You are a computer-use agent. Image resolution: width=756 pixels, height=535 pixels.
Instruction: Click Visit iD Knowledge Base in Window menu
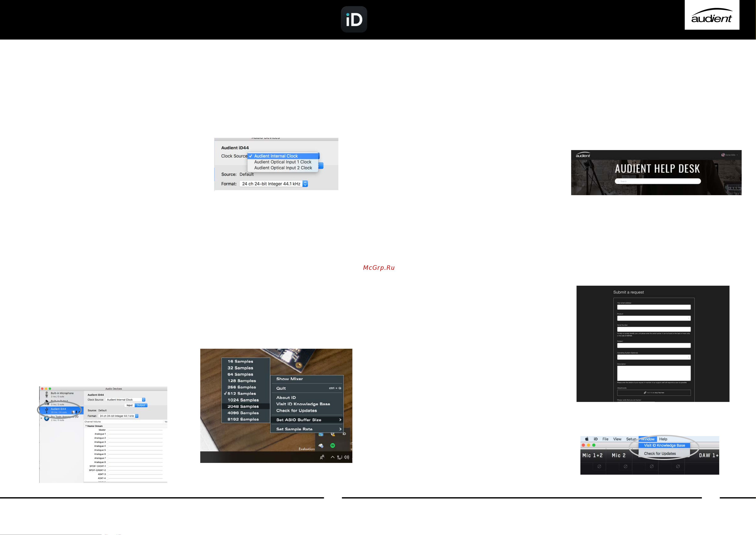click(664, 445)
